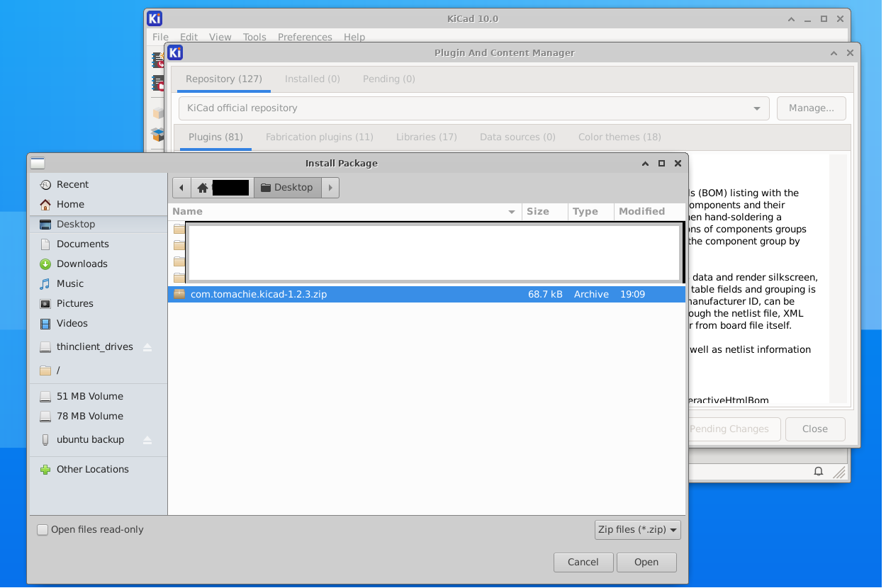Open Downloads folder in sidebar

[x=82, y=264]
